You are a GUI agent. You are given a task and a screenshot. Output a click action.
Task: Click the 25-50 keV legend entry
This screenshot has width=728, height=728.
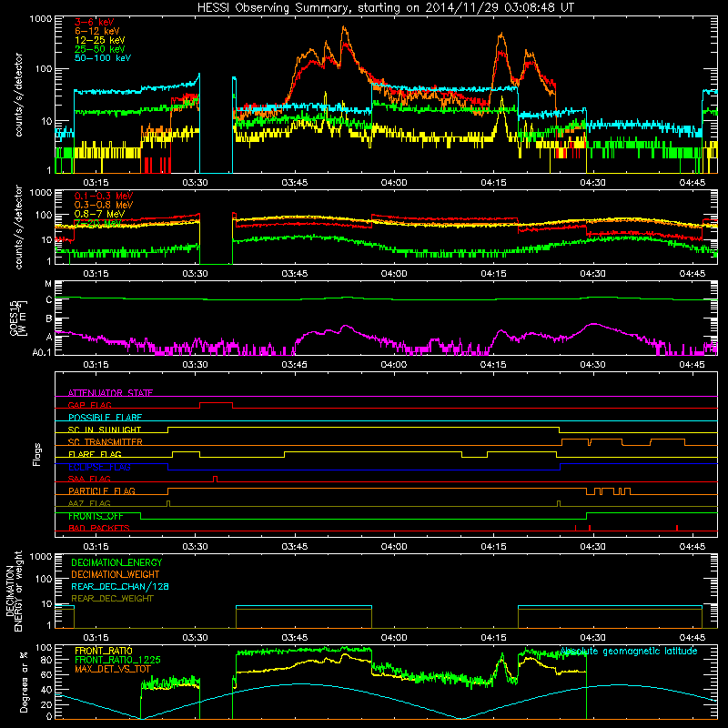coord(99,49)
